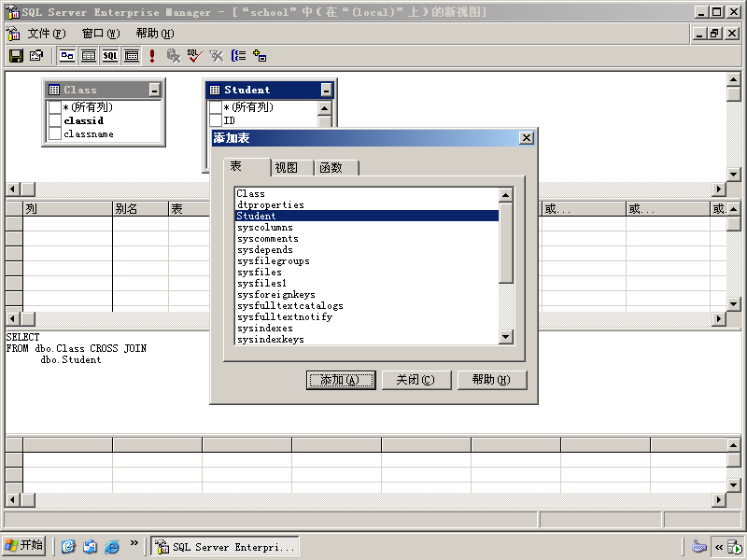Screen dimensions: 747x560
Task: Click Student table scrollbar up arrow
Action: (x=324, y=108)
